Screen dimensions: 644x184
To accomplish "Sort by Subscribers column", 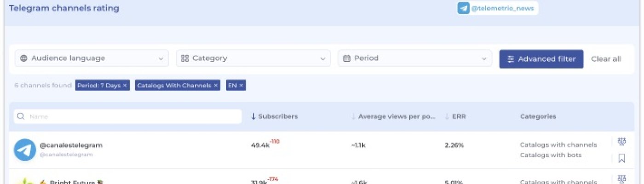I will pos(275,116).
